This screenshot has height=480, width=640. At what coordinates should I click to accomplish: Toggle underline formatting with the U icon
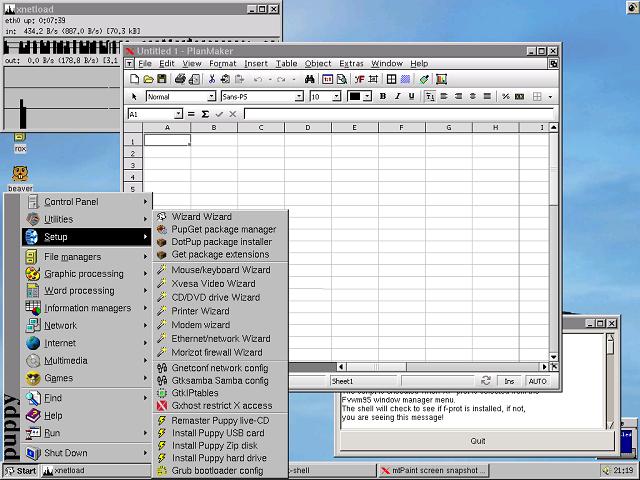(411, 97)
